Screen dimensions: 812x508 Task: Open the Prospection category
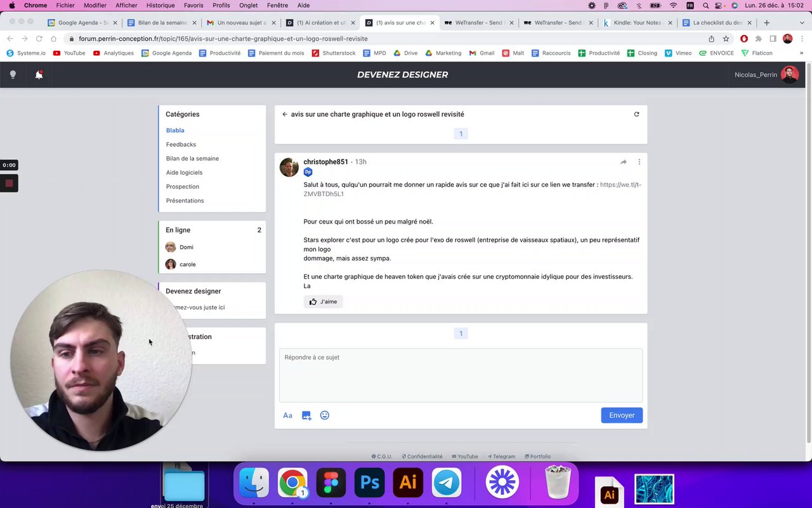183,187
